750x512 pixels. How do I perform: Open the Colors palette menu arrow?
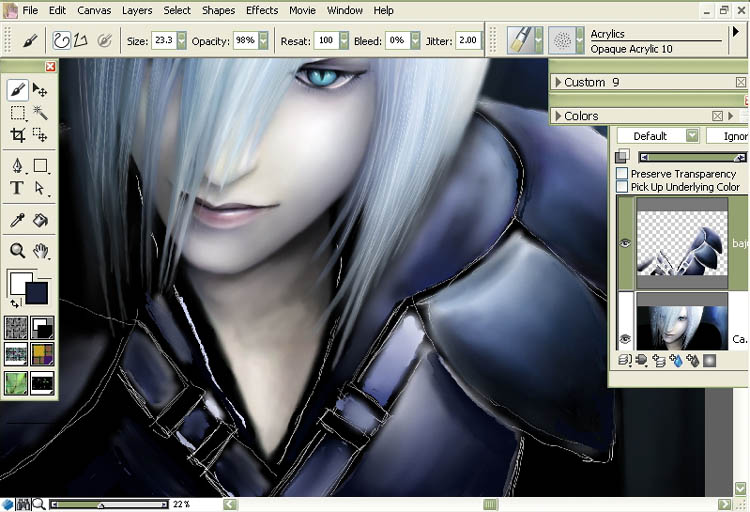tap(730, 116)
